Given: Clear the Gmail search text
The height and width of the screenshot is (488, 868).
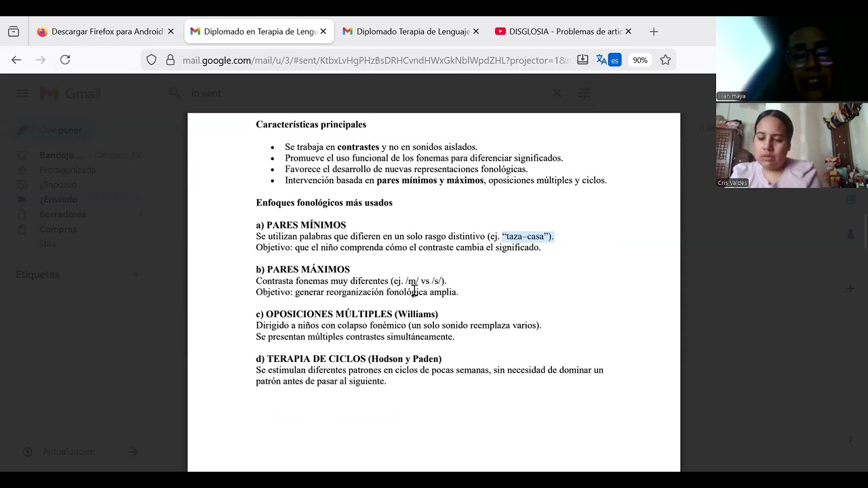Looking at the screenshot, I should tap(557, 94).
